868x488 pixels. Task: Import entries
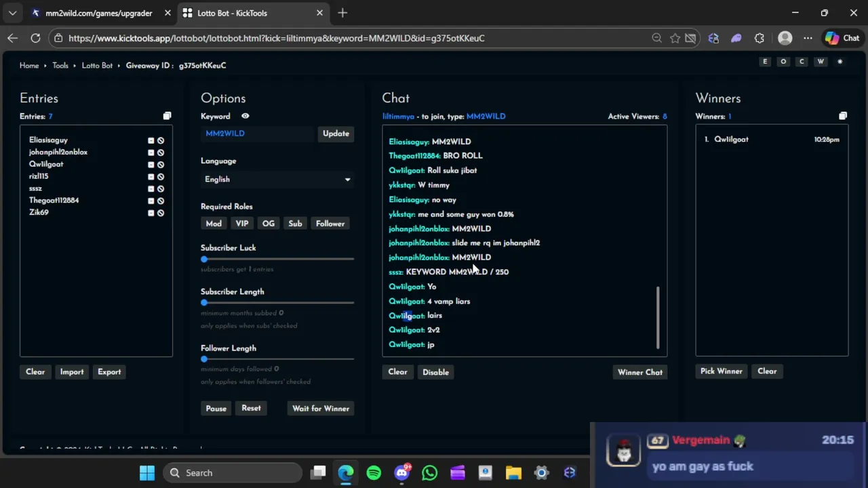click(72, 372)
